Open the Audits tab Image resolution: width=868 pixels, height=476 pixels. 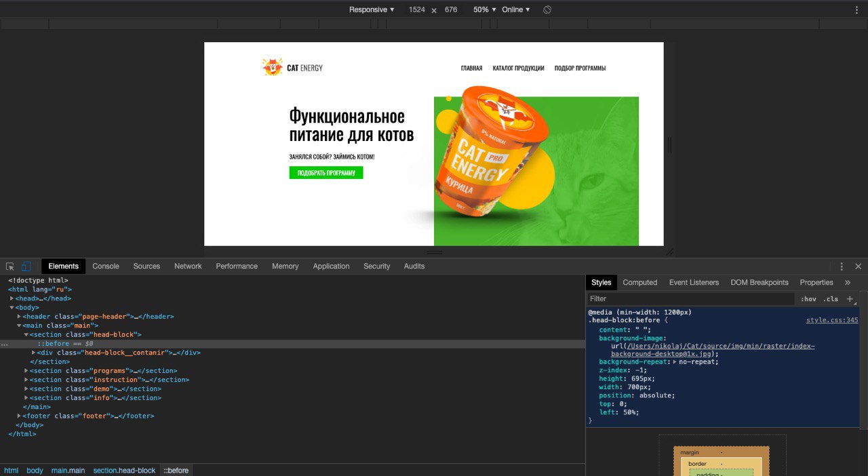point(414,266)
